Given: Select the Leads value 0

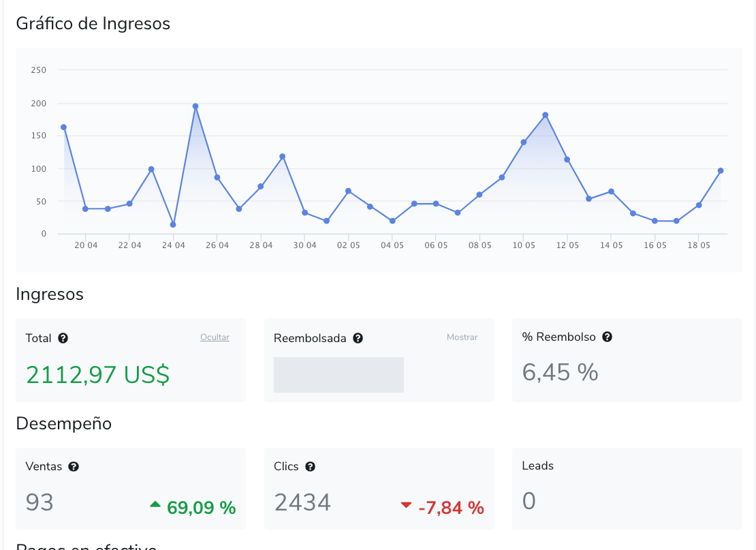Looking at the screenshot, I should [x=529, y=501].
